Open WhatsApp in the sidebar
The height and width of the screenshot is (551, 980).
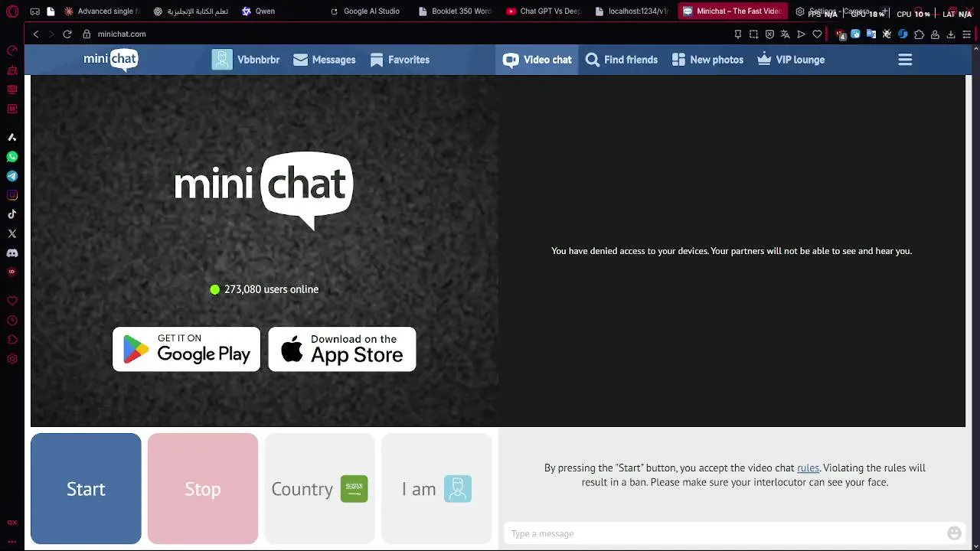[x=11, y=157]
